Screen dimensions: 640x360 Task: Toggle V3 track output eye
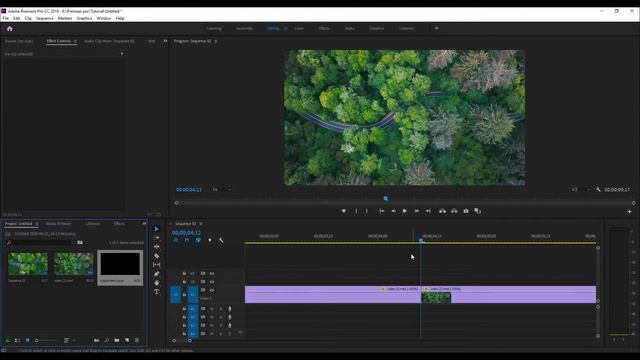click(212, 273)
